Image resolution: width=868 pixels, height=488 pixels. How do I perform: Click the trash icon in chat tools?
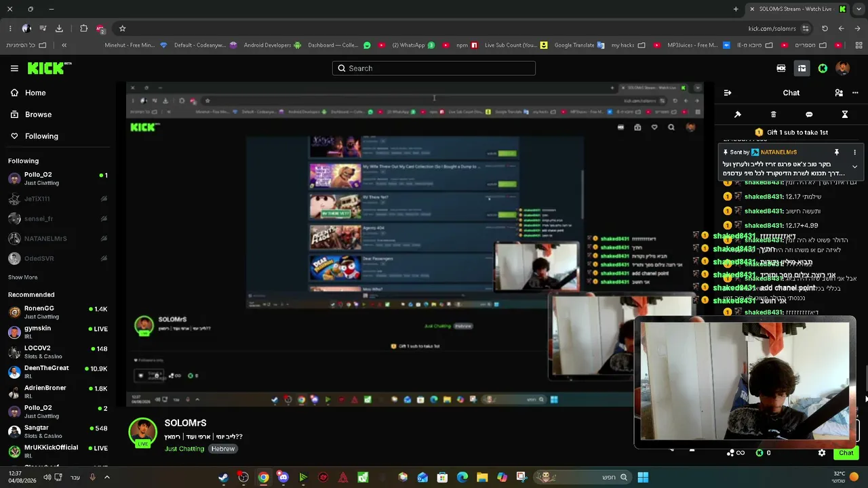click(774, 115)
